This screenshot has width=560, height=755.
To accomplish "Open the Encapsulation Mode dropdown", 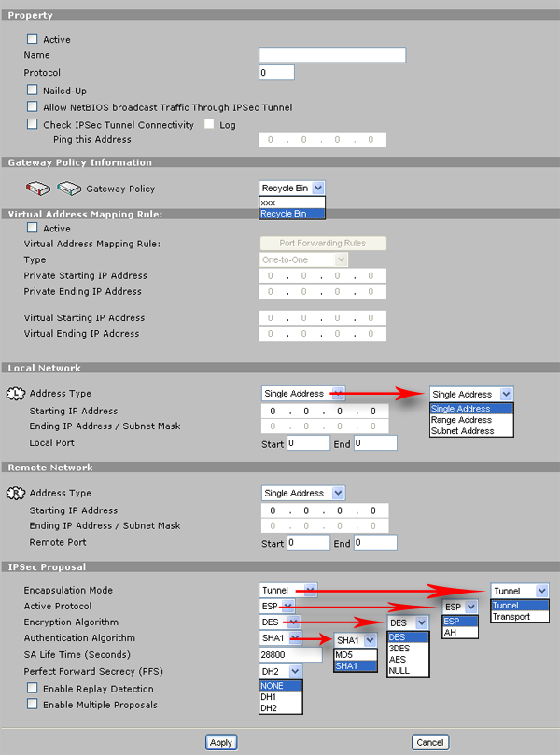I will [x=288, y=590].
